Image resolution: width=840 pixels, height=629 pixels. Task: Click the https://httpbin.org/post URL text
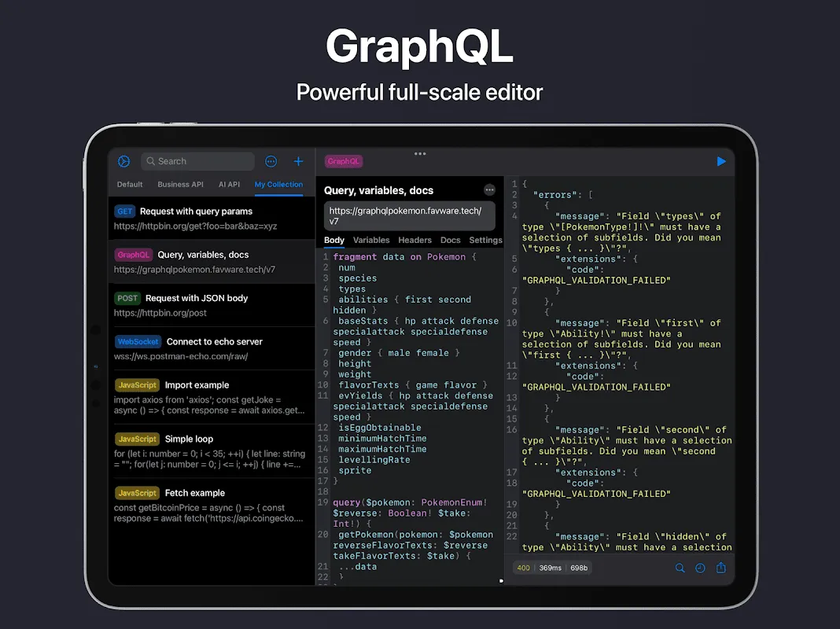[x=160, y=313]
